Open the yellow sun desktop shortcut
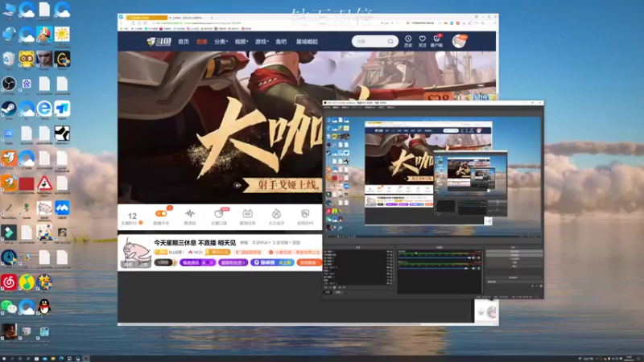 pyautogui.click(x=62, y=35)
